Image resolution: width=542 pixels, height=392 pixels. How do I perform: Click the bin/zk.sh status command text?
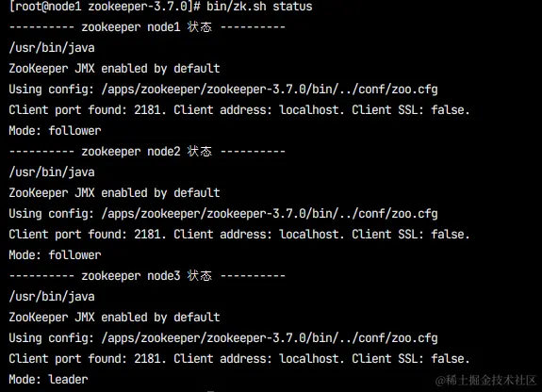259,7
